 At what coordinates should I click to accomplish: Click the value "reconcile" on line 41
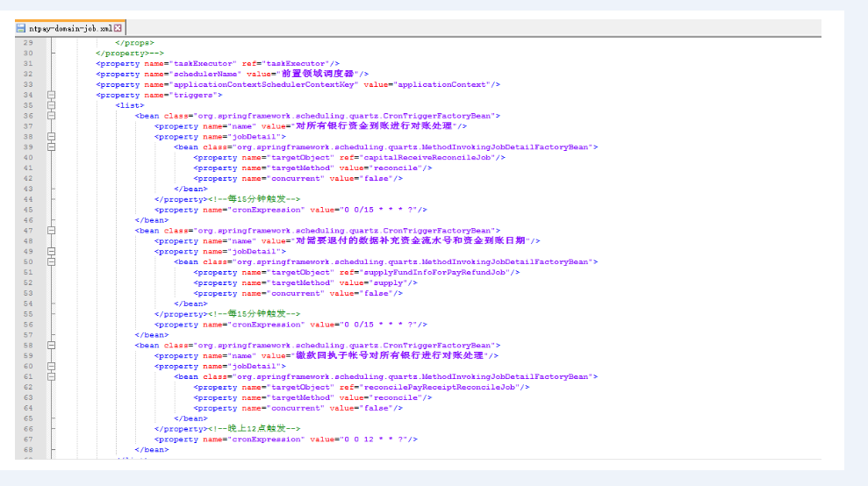coord(396,168)
